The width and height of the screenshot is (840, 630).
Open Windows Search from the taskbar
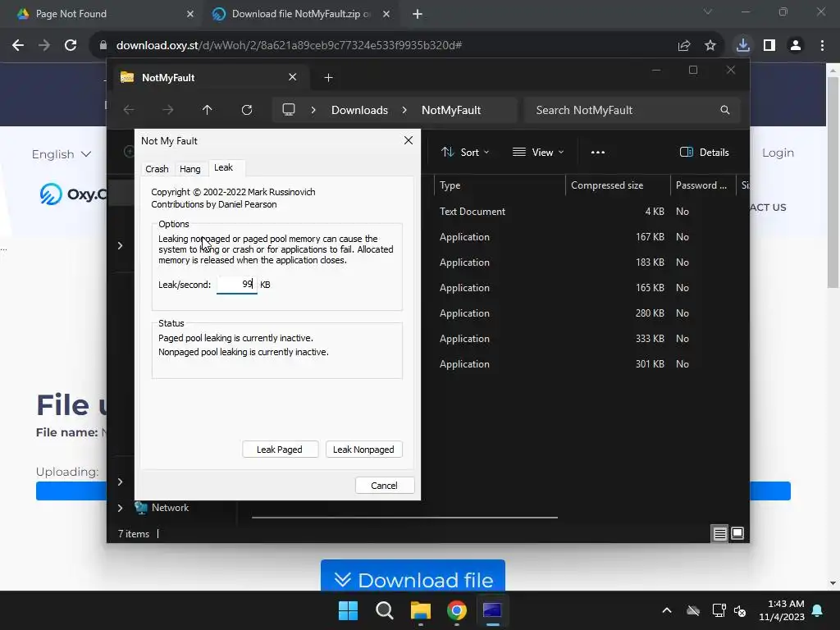tap(385, 610)
